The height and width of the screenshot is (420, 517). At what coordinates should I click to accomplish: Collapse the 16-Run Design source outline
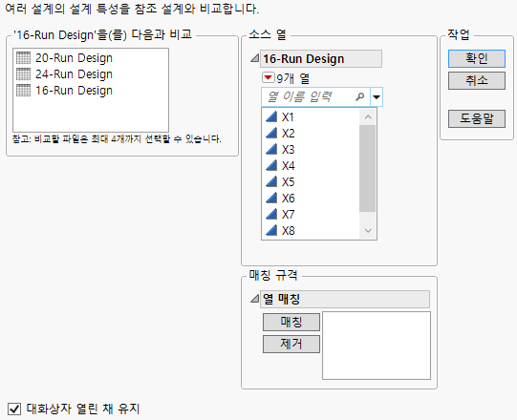pos(254,58)
